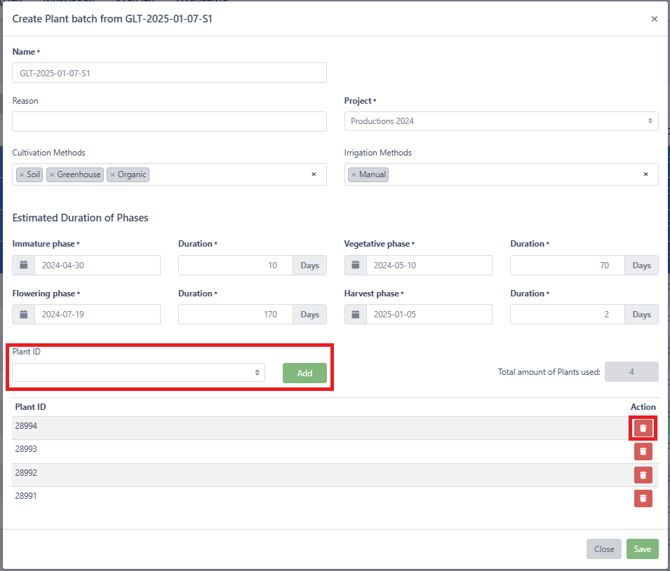The height and width of the screenshot is (571, 670).
Task: Delete plant 28994 with trash icon
Action: click(643, 428)
